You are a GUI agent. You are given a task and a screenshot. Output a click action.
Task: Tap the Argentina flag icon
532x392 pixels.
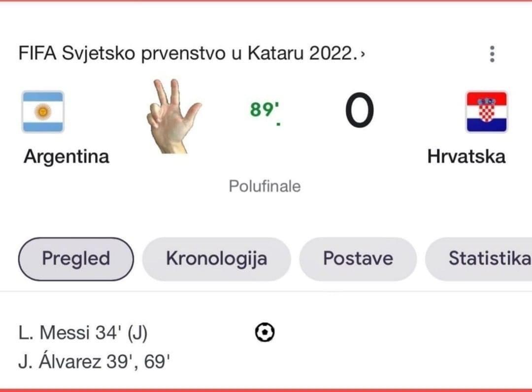(42, 112)
